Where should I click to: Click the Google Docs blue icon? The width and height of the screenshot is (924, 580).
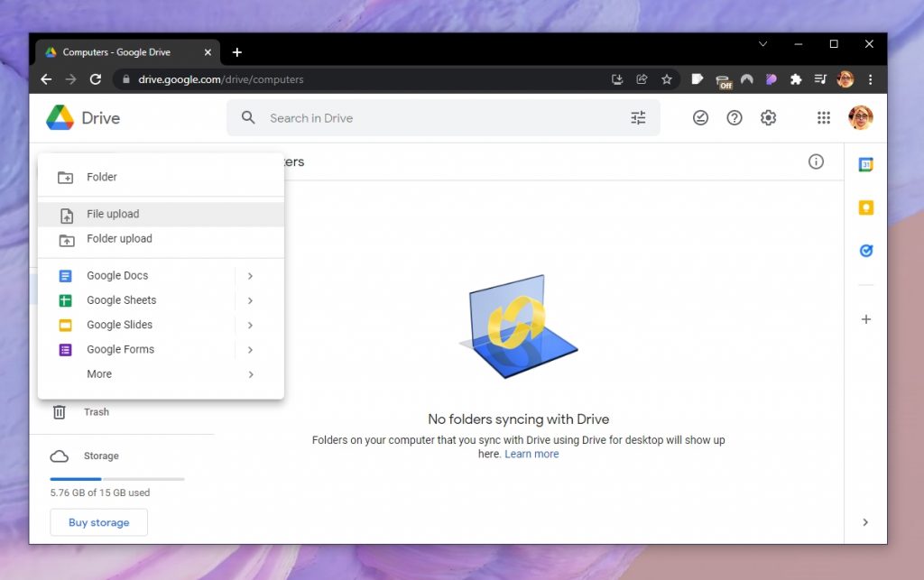coord(65,276)
